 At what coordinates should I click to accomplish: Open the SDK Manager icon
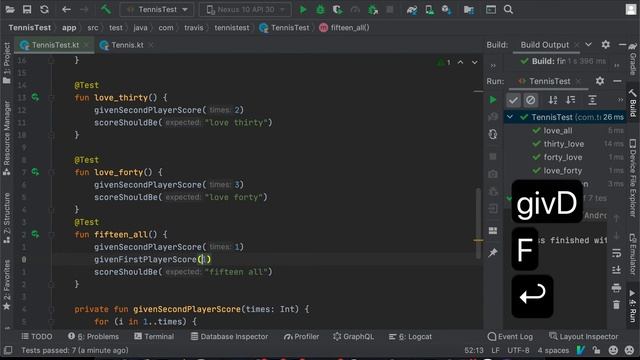(447, 9)
